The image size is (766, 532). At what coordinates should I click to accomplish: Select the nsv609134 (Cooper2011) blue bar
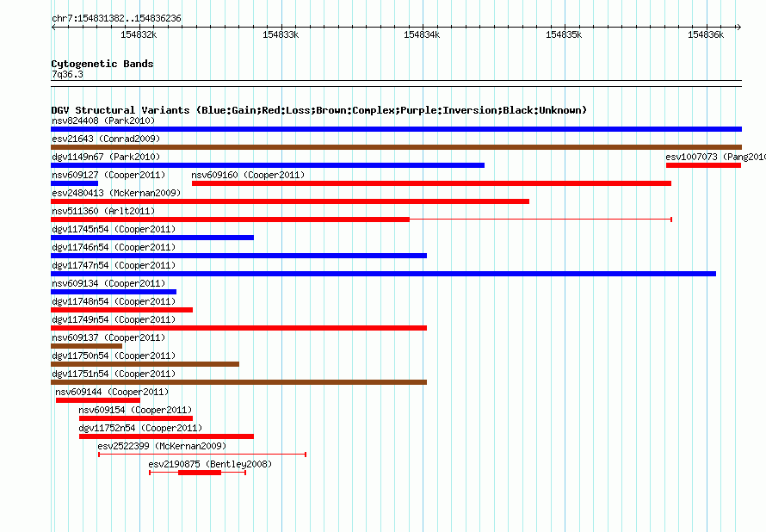click(114, 292)
